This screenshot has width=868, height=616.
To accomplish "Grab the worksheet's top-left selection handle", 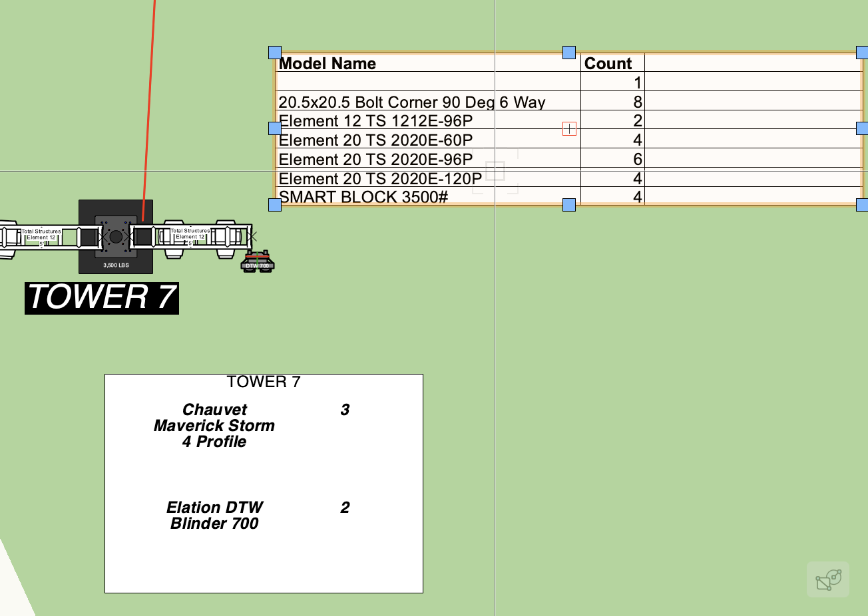I will pos(275,53).
